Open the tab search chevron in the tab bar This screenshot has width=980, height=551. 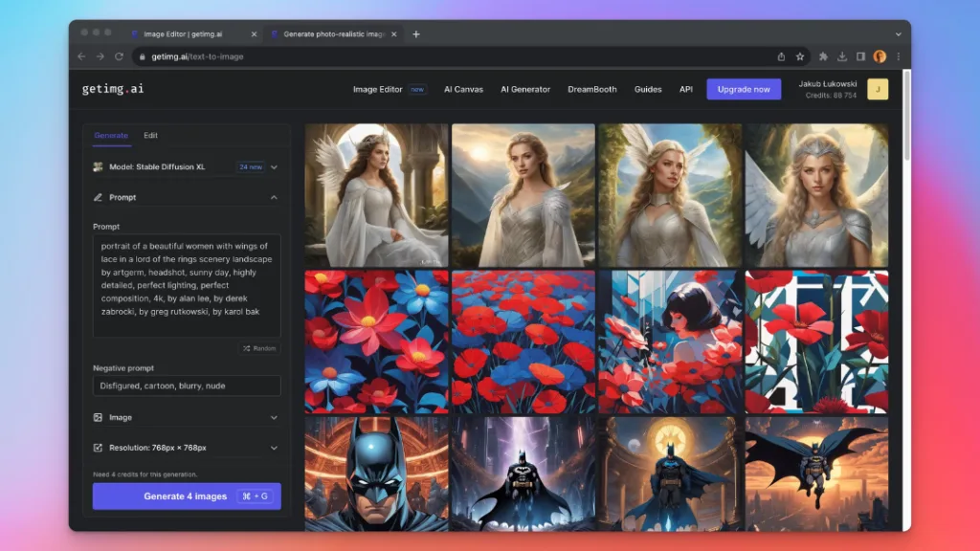tap(898, 34)
